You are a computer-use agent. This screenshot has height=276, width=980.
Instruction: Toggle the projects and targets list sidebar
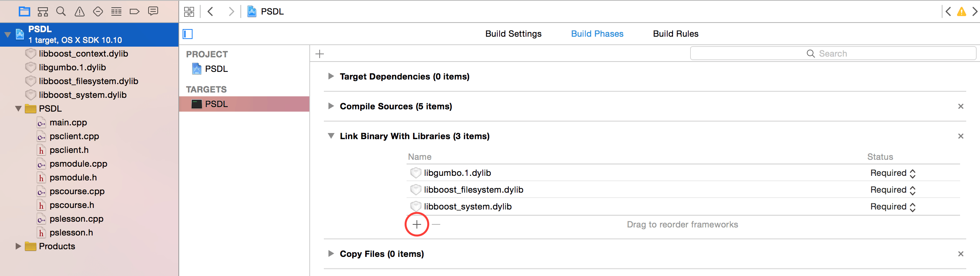coord(188,34)
